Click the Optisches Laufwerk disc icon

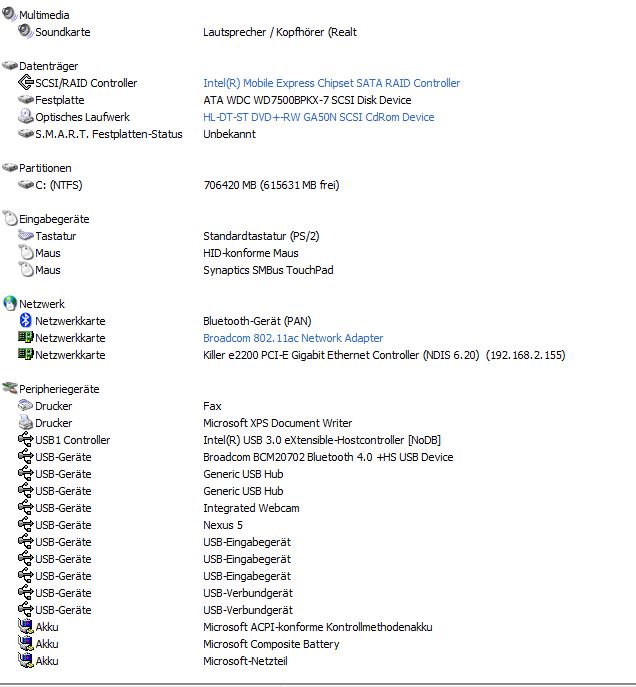coord(26,116)
